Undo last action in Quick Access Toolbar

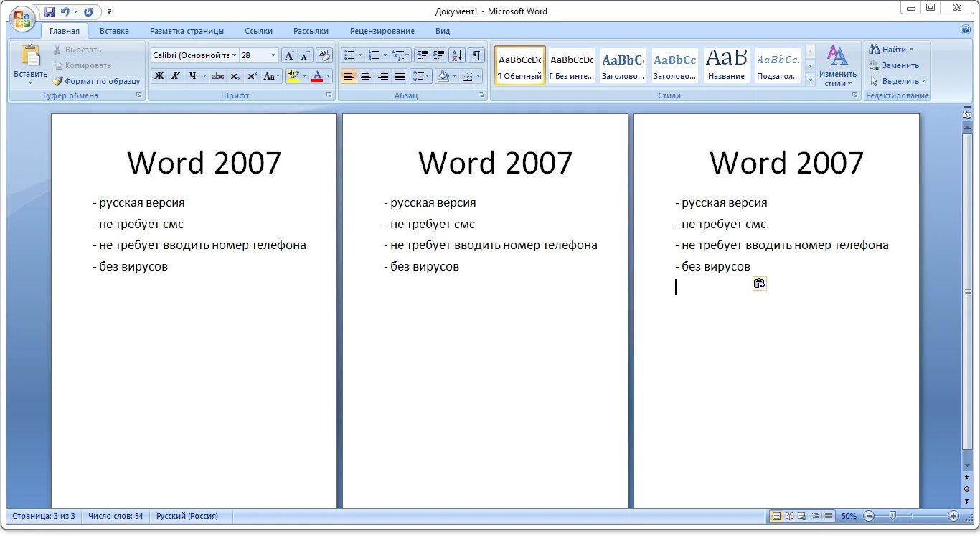point(65,12)
